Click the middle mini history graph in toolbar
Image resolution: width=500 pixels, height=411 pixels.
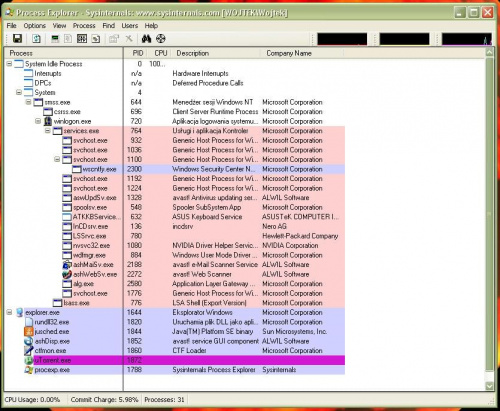404,39
